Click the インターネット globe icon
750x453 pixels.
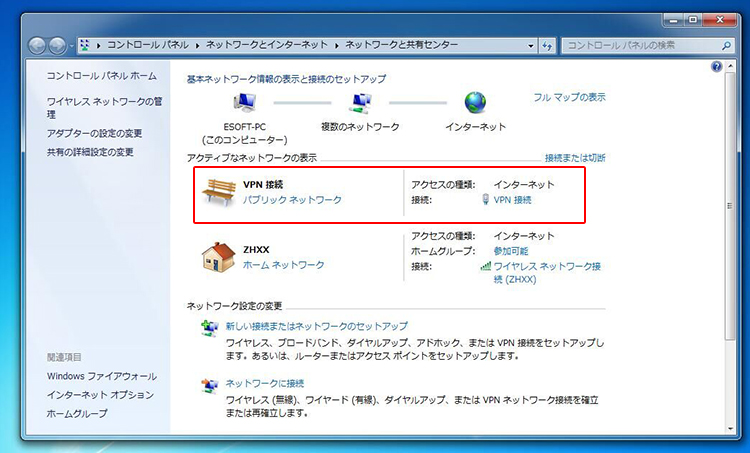pos(475,102)
